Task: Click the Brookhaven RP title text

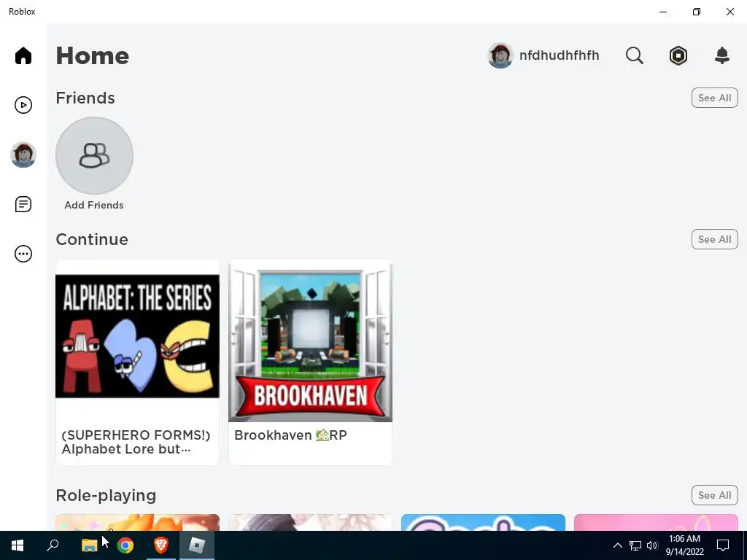Action: (290, 435)
